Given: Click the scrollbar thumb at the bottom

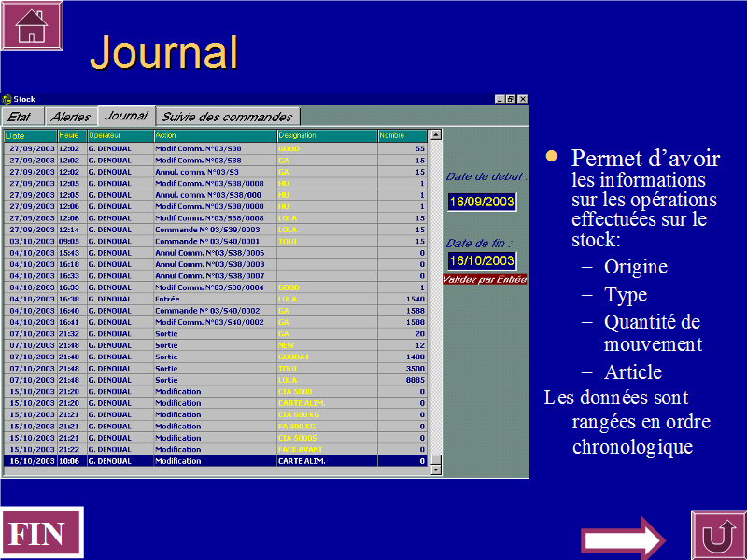Looking at the screenshot, I should pos(435,460).
